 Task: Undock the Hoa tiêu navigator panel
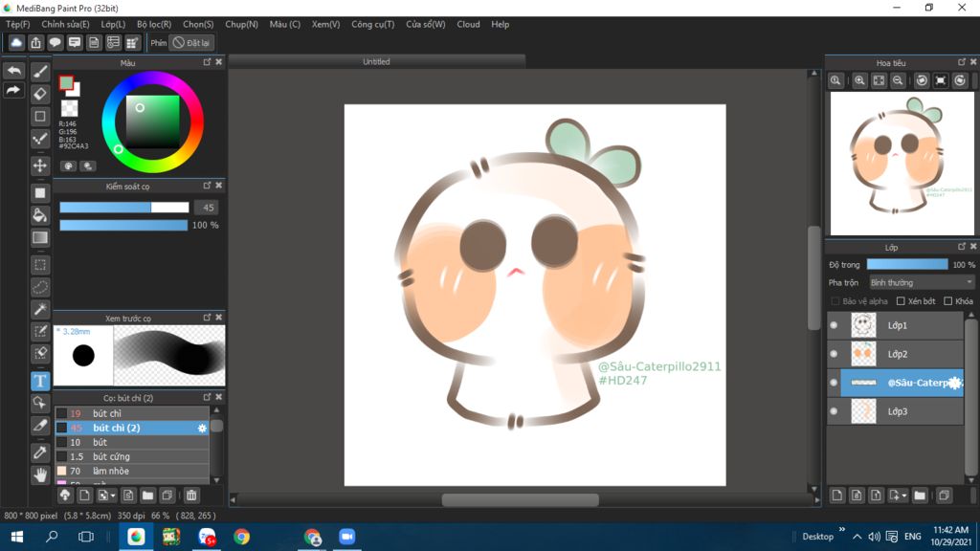pos(962,62)
